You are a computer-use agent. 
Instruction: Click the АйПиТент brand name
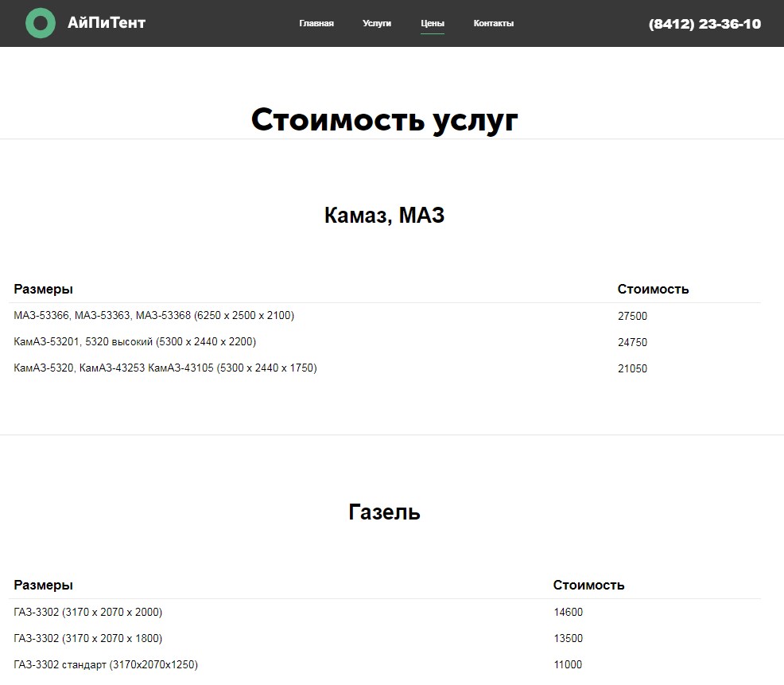(x=107, y=23)
